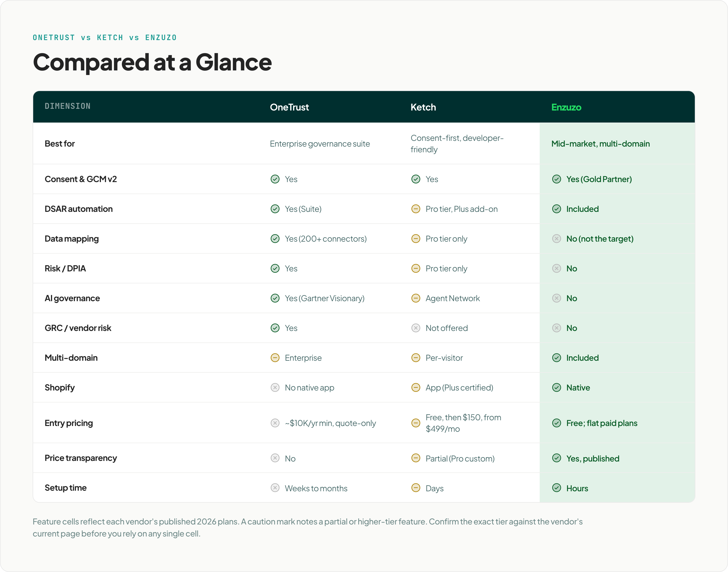This screenshot has width=728, height=572.
Task: Click the cross icon beside Not offered
Action: click(x=416, y=328)
